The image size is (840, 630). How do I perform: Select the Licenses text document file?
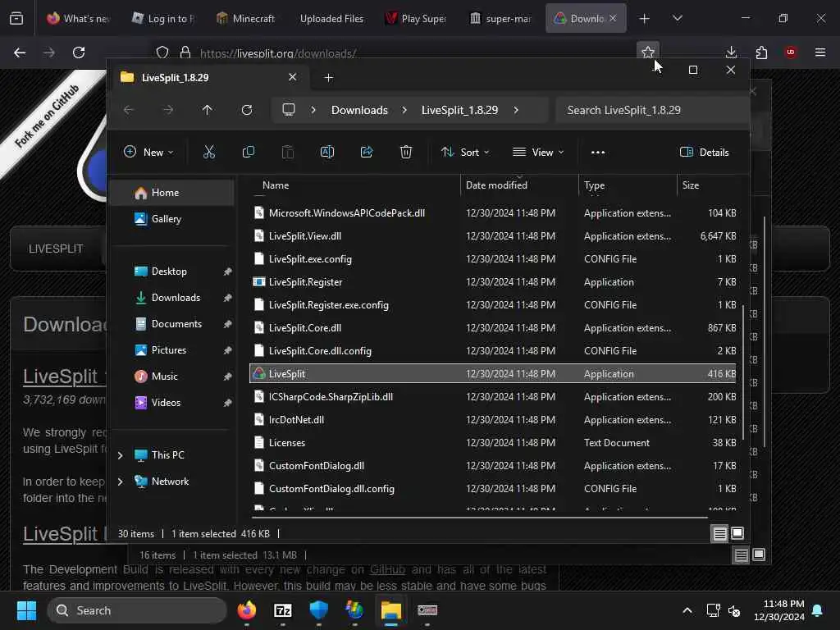pos(493,443)
